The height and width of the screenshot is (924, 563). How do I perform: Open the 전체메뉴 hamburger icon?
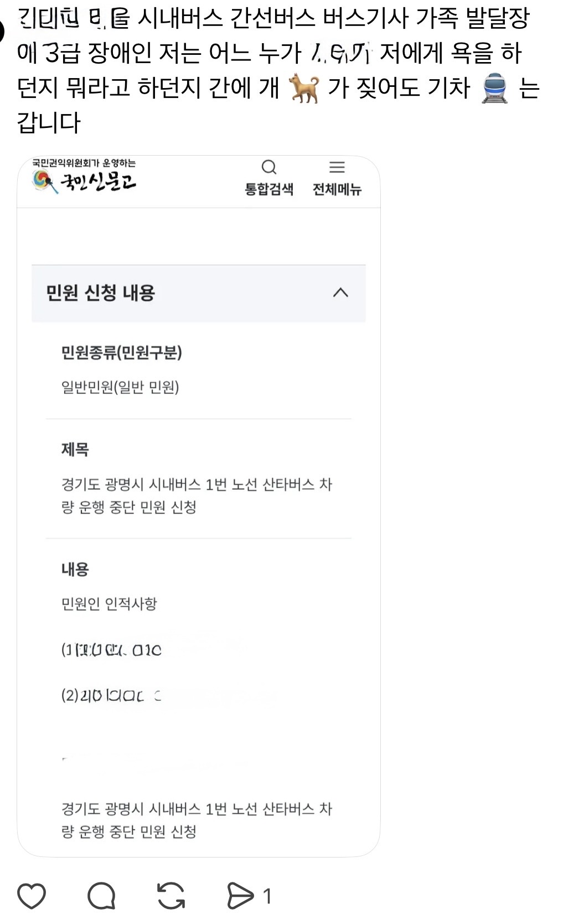[337, 167]
